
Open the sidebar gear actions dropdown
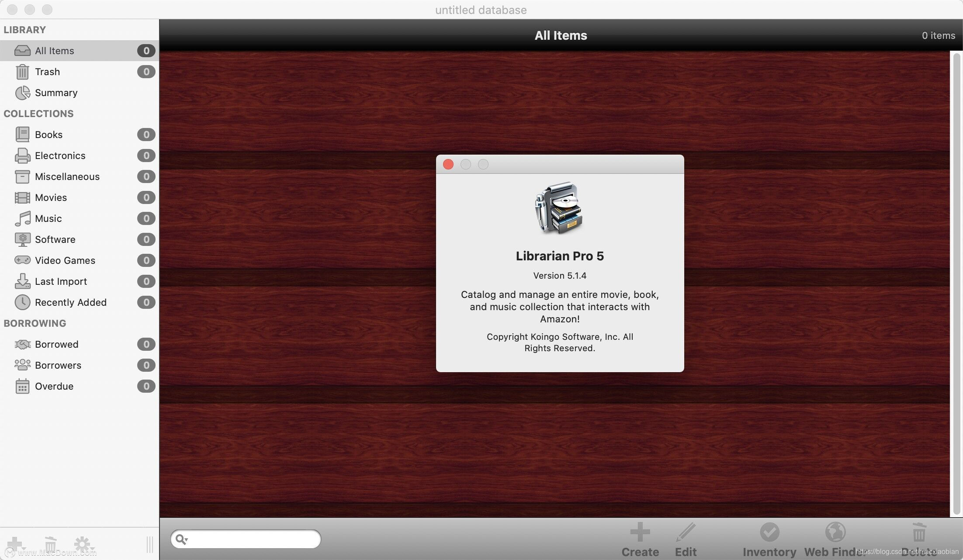point(83,544)
